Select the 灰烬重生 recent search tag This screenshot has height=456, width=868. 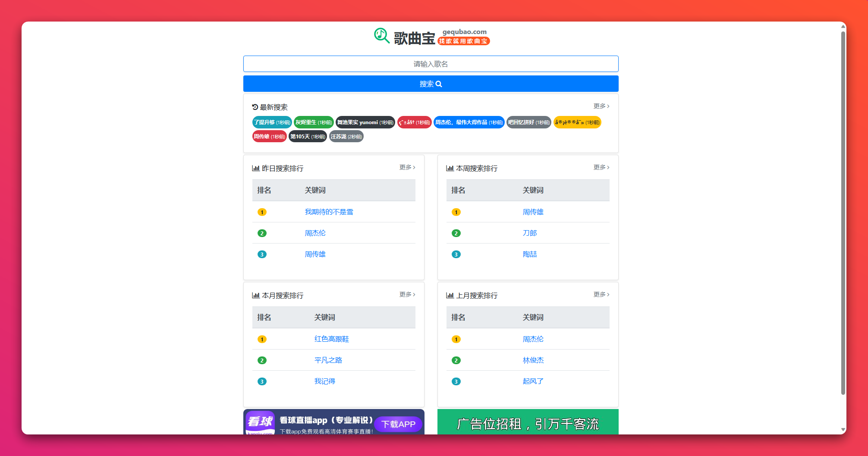point(313,122)
